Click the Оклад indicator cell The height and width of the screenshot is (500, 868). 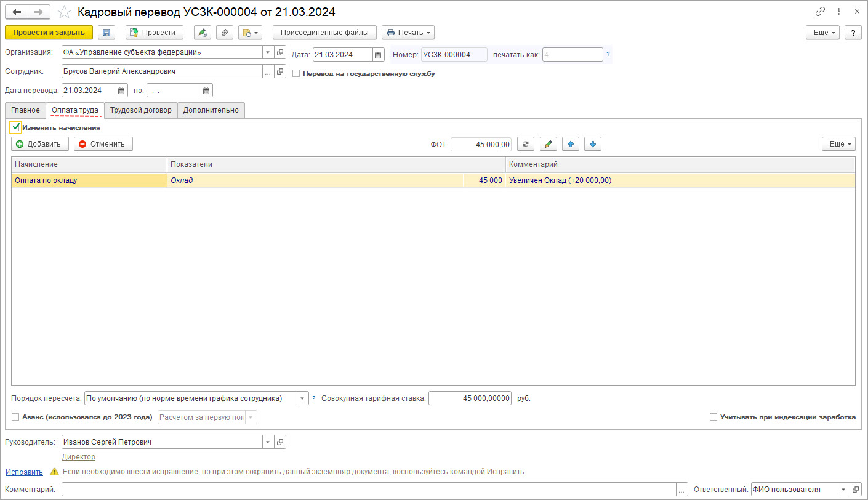point(315,180)
